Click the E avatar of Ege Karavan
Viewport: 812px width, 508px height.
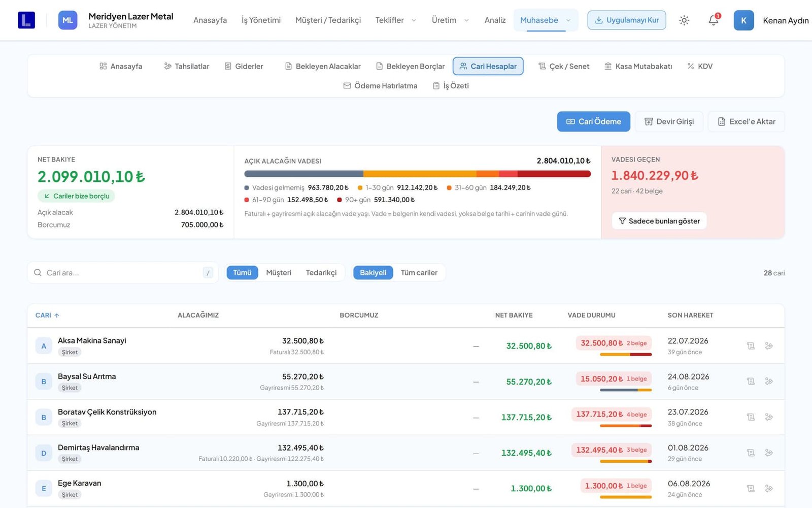pos(44,489)
